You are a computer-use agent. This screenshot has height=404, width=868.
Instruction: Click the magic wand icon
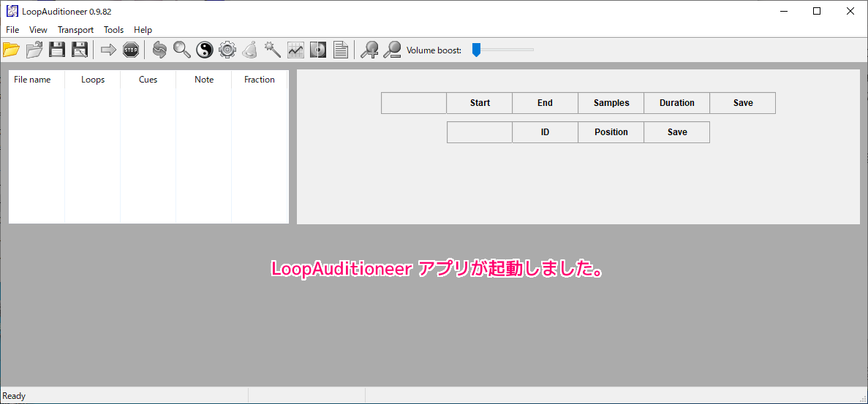click(x=273, y=50)
